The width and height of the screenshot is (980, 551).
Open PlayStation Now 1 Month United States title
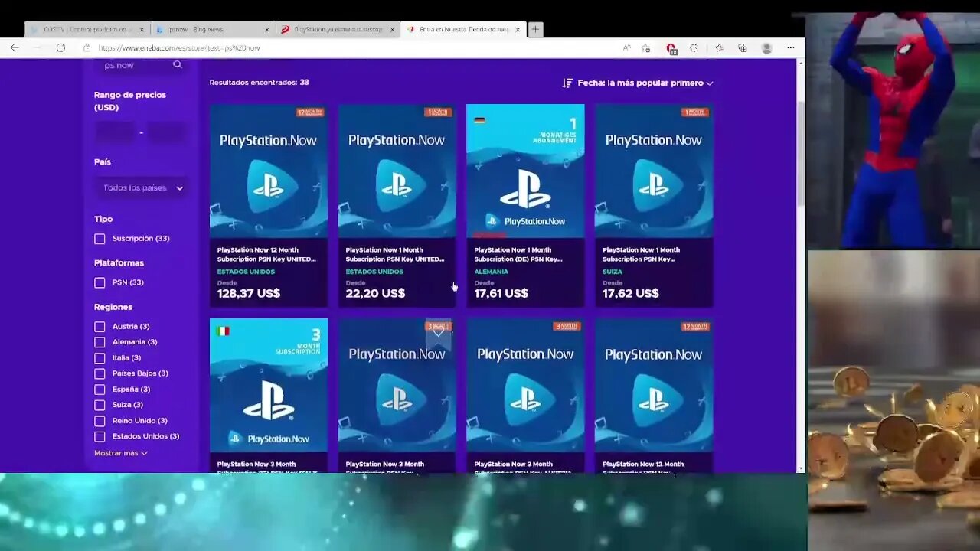click(x=395, y=254)
